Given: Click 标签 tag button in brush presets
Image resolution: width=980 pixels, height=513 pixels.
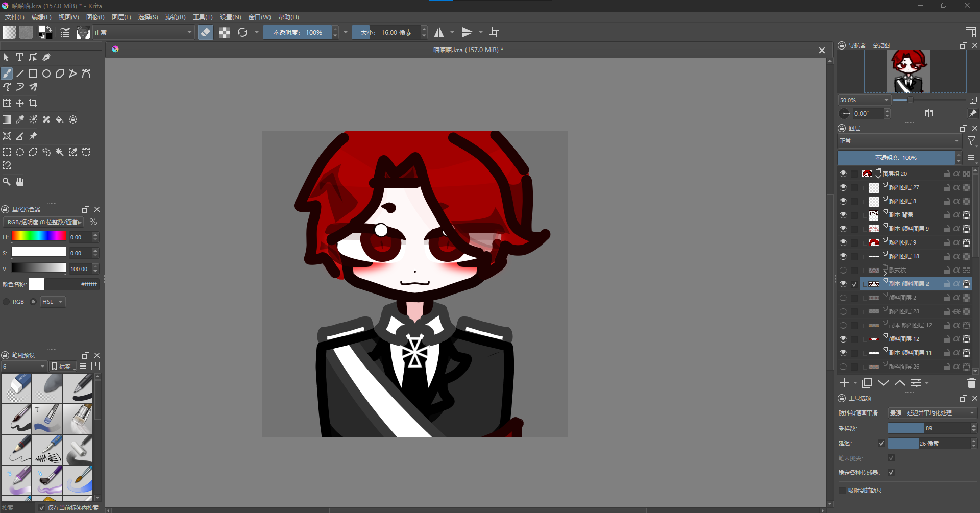Looking at the screenshot, I should click(63, 366).
